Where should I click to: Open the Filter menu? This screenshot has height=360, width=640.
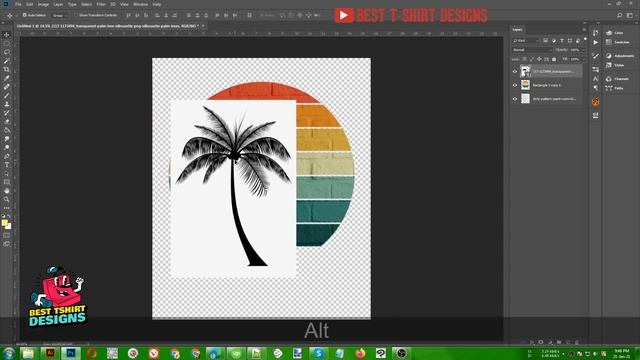coord(101,4)
